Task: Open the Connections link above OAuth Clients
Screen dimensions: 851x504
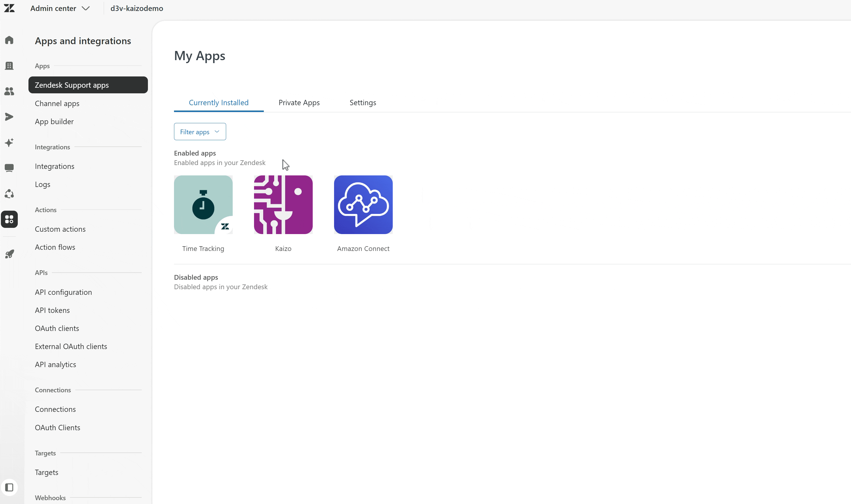Action: pos(55,409)
